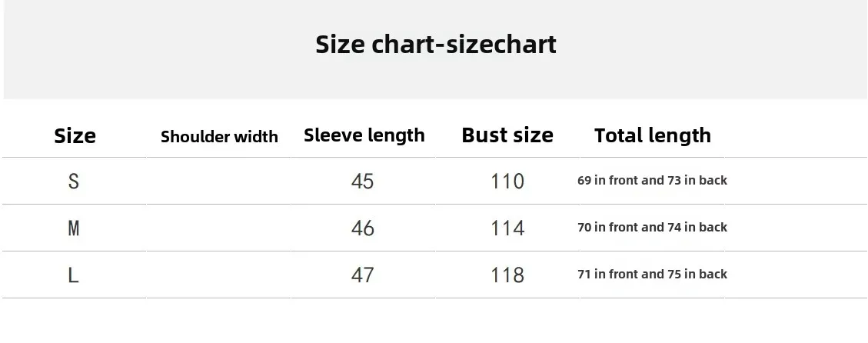
Task: Select sleeve length value 45
Action: pyautogui.click(x=362, y=181)
